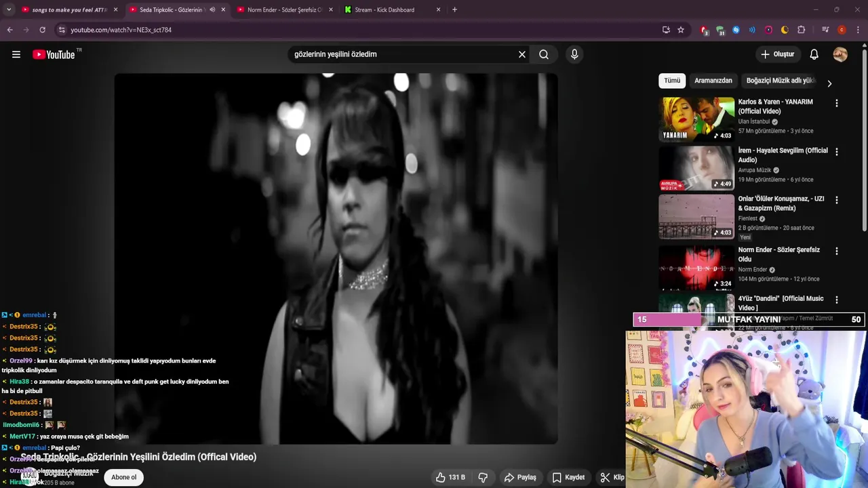Open Norm Ender Sözler Şerefsiz thumbnail

pos(696,267)
